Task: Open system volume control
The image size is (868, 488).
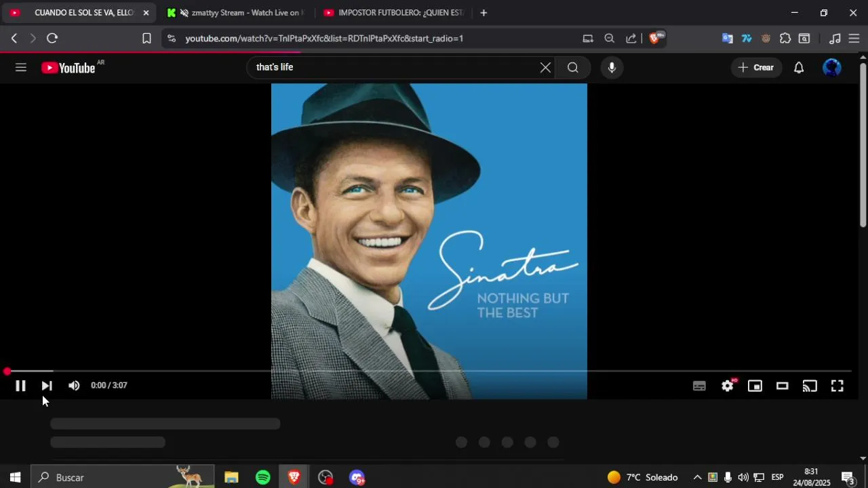Action: [x=743, y=477]
